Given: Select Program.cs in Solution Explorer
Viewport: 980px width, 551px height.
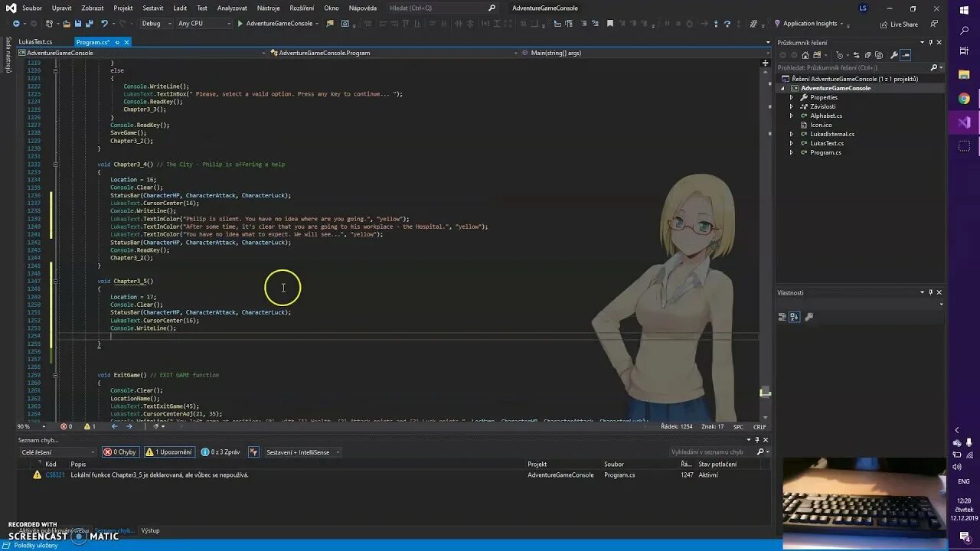Looking at the screenshot, I should (825, 152).
